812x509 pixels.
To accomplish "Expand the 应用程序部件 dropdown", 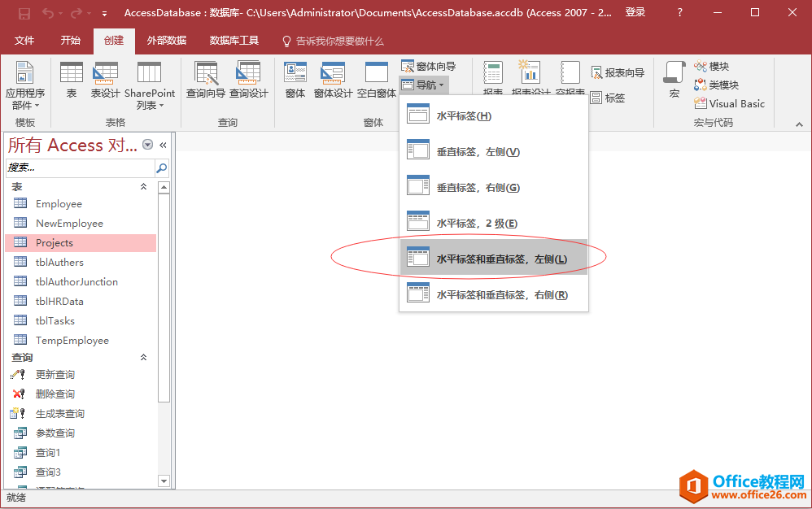I will pyautogui.click(x=25, y=88).
